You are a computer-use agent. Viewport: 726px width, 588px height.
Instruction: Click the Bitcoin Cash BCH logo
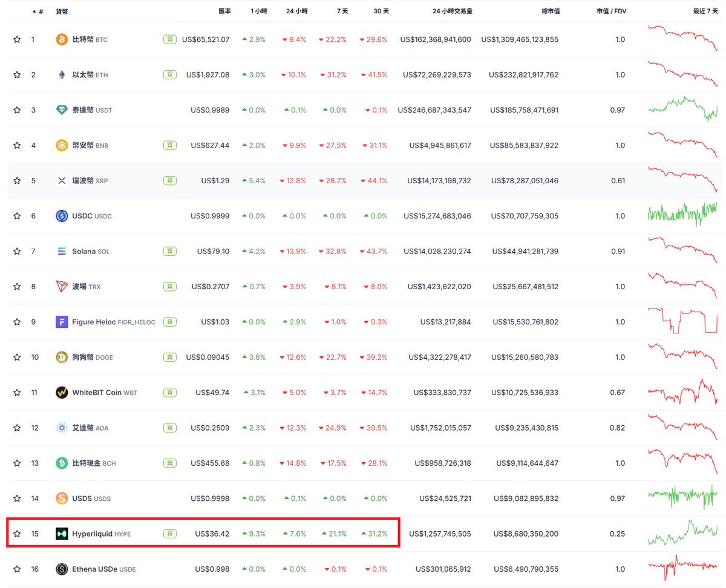tap(62, 463)
